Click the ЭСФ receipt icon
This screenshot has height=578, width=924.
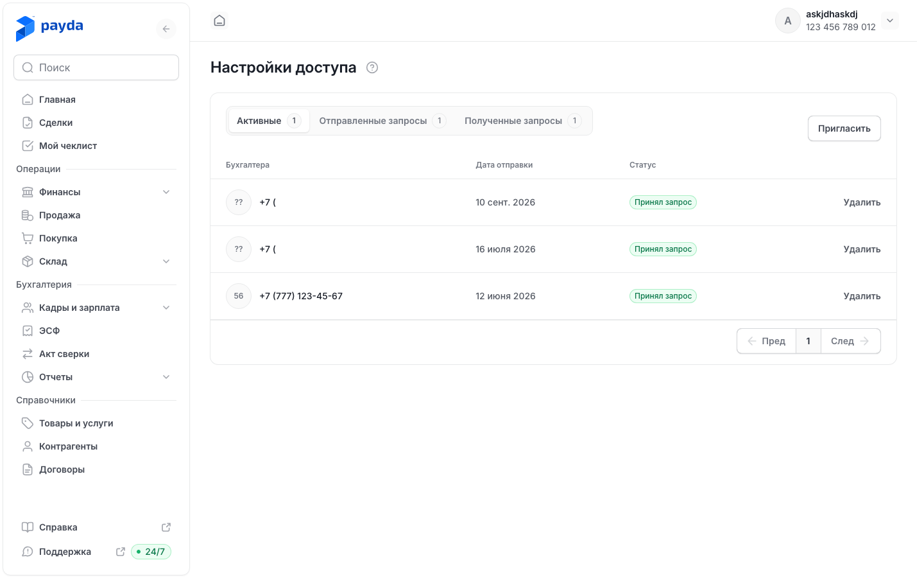pyautogui.click(x=28, y=331)
